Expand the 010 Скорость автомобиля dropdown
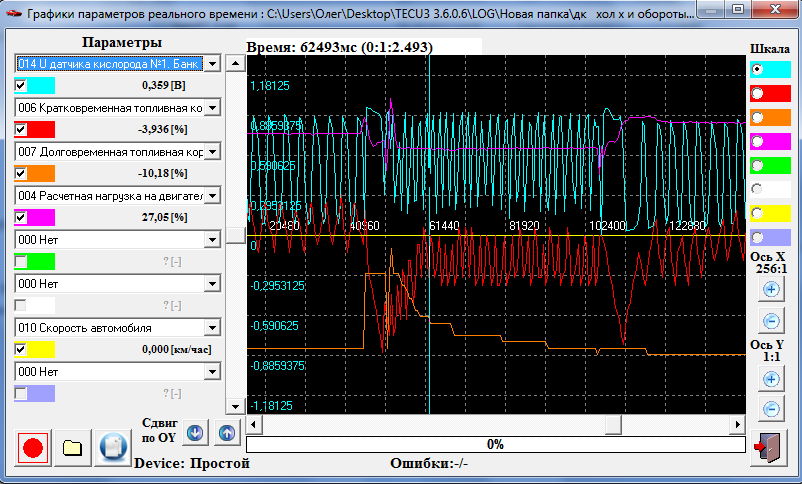 (x=211, y=327)
